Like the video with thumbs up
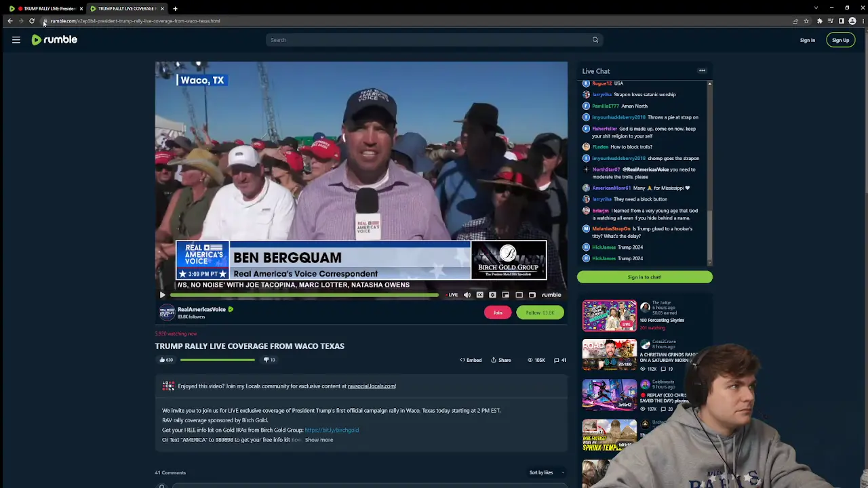Screen dimensions: 868x488 click(x=163, y=359)
